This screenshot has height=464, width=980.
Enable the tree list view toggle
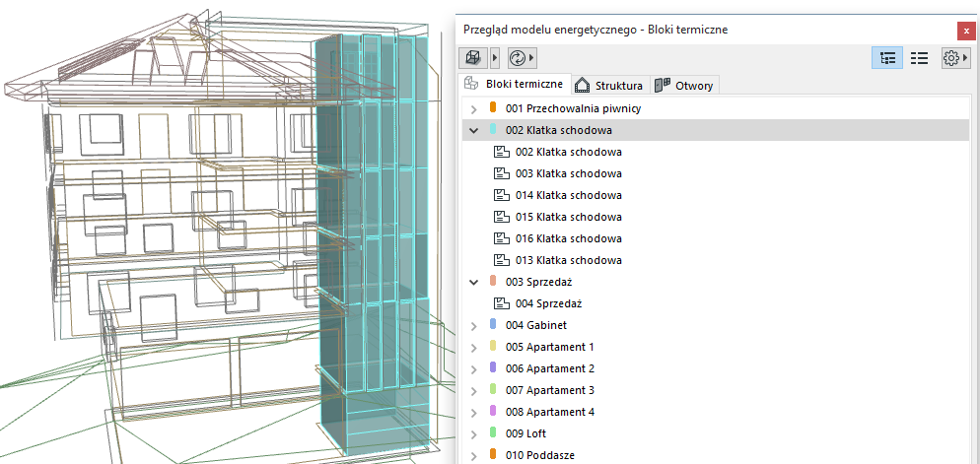coord(887,58)
